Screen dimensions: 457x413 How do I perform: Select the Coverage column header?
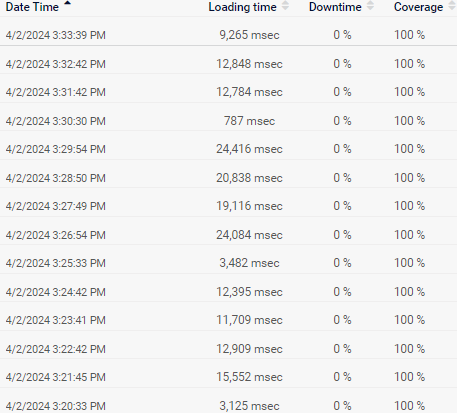418,7
